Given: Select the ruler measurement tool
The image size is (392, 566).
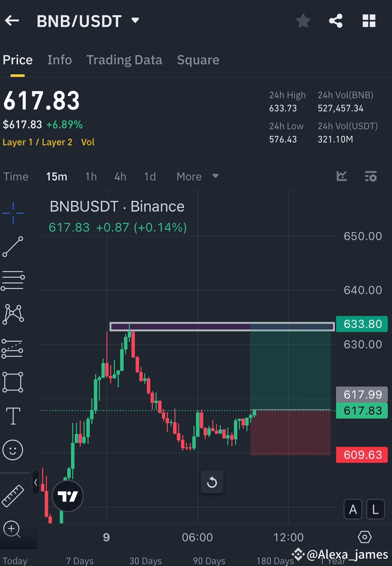Looking at the screenshot, I should pos(13,495).
